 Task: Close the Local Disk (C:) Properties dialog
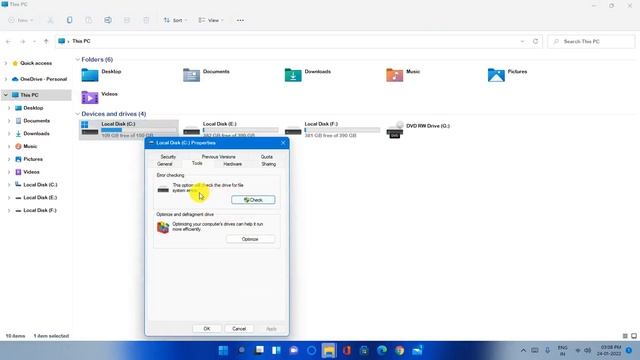[283, 143]
